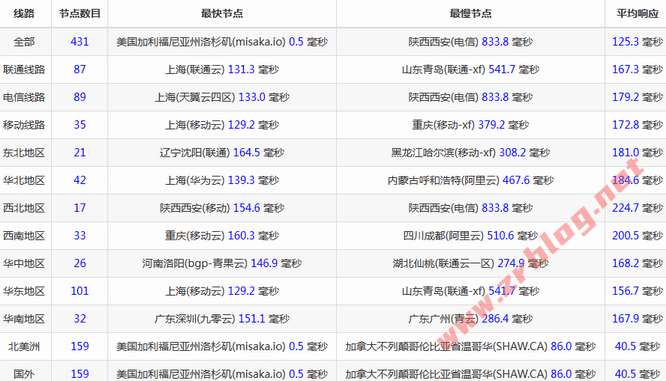
Task: Click slowest node 重庆(移动-xf) 379.2
Action: (471, 125)
